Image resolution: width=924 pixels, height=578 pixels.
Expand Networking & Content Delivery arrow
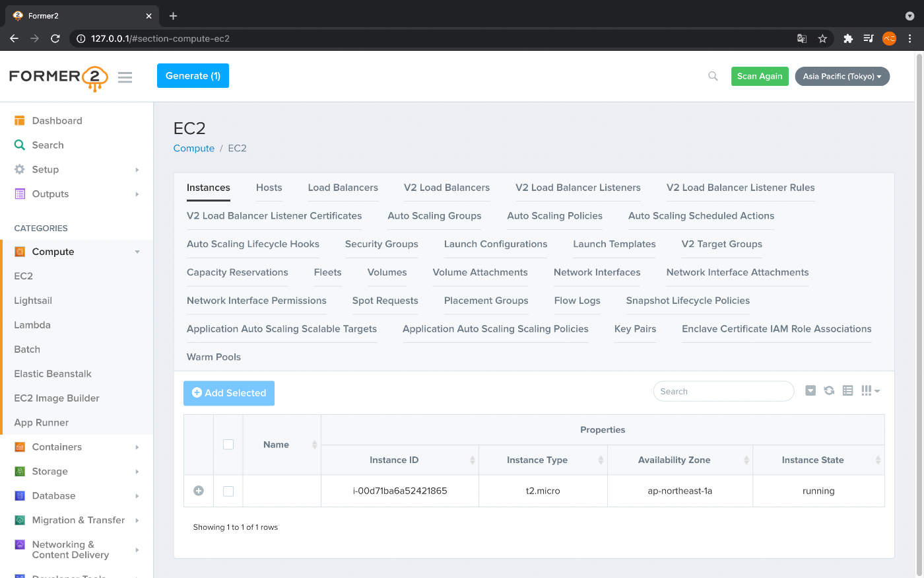tap(137, 550)
